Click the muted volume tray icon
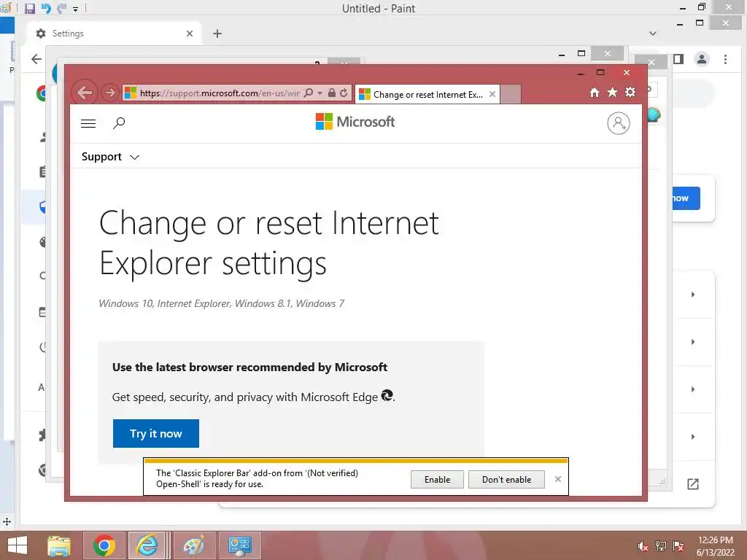 click(643, 546)
